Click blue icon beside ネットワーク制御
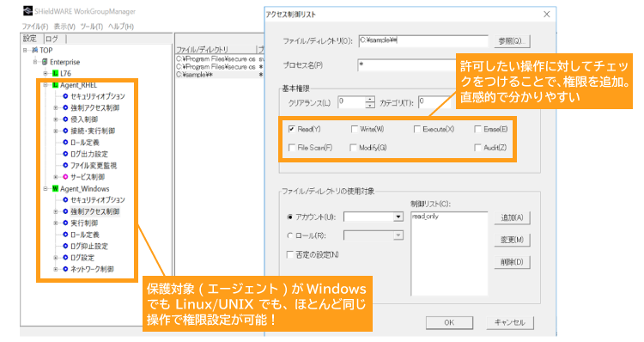 (x=65, y=269)
